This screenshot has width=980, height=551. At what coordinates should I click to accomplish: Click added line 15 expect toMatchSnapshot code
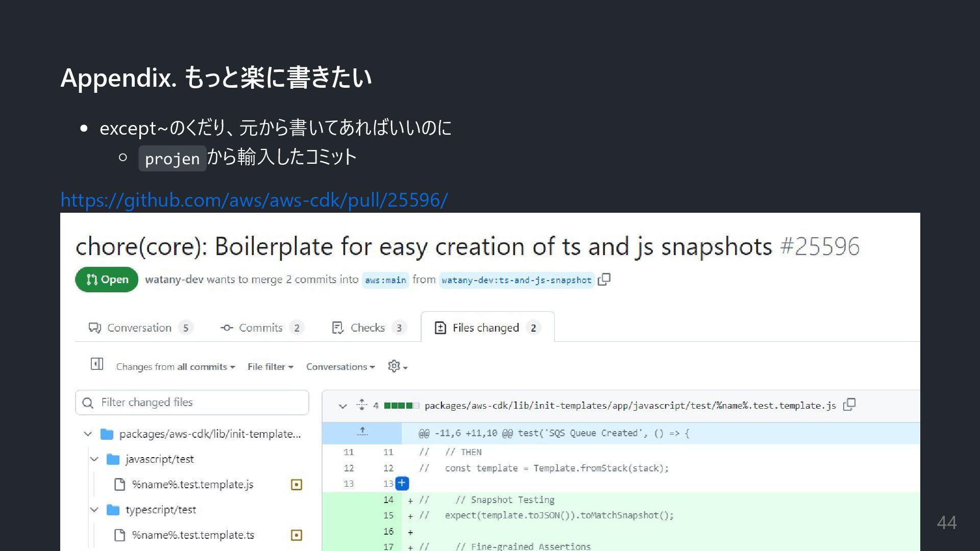click(x=559, y=515)
